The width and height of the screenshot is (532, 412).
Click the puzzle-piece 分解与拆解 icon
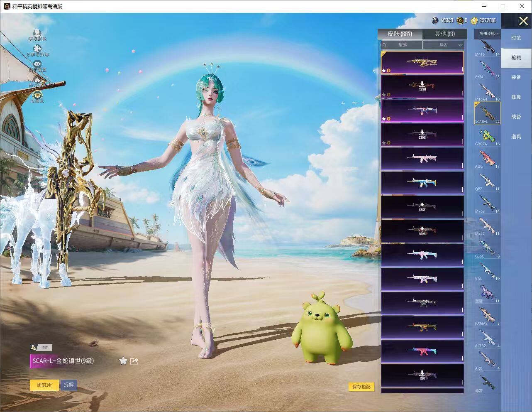[37, 49]
